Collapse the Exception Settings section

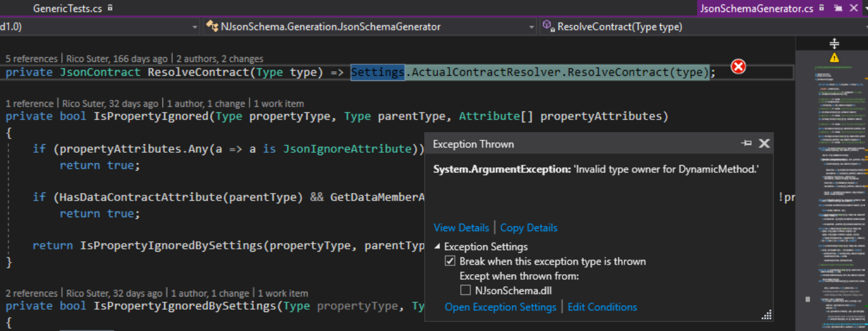(437, 247)
